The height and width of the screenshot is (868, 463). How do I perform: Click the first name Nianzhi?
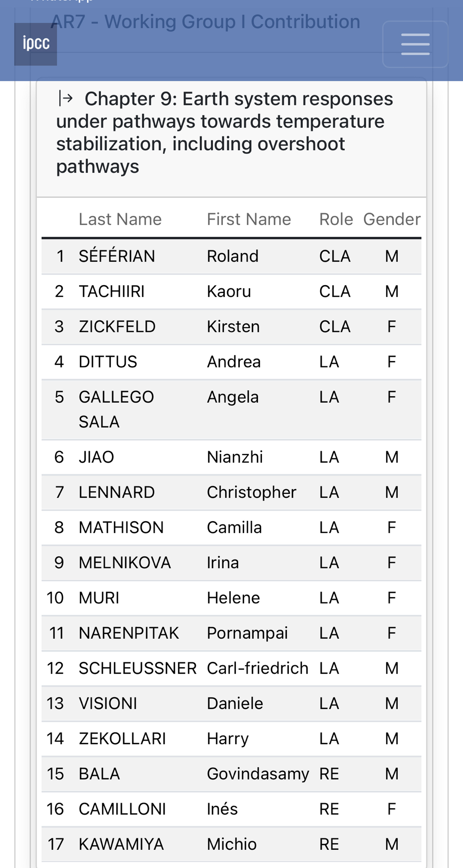point(235,457)
